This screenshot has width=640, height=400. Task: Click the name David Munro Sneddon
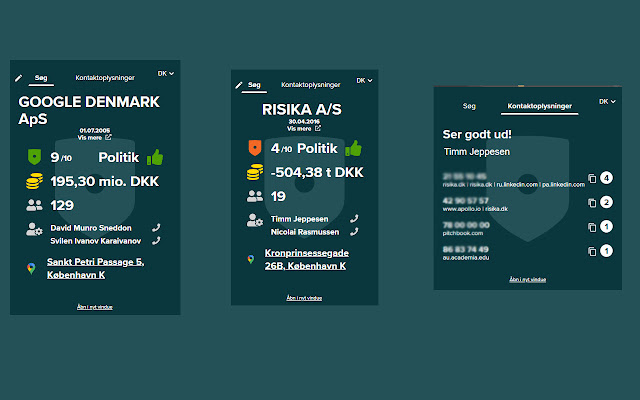[x=91, y=228]
